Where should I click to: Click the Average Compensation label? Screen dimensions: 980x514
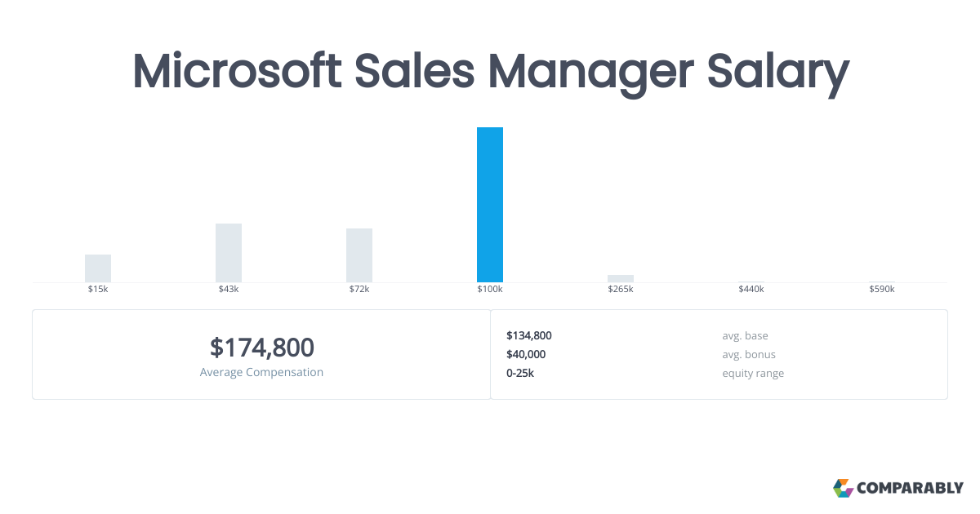point(261,373)
